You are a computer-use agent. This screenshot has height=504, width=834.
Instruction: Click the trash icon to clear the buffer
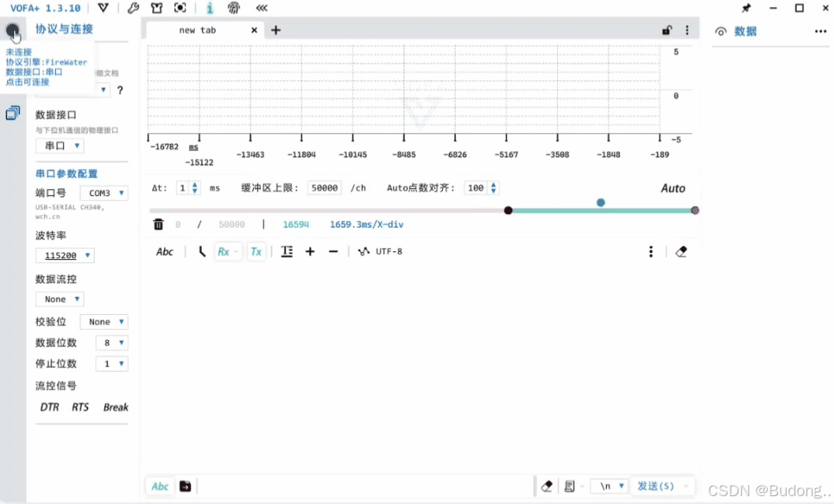point(158,224)
